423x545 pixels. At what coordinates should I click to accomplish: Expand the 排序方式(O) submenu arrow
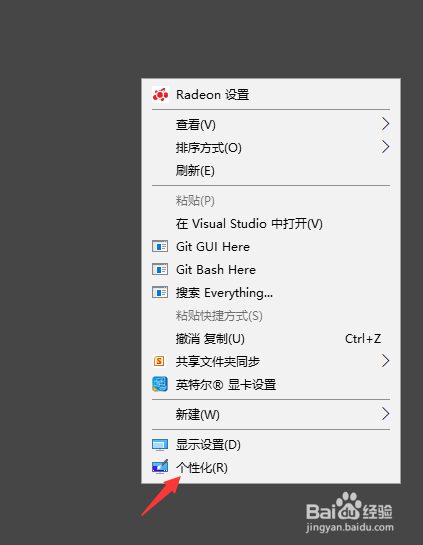(x=385, y=147)
